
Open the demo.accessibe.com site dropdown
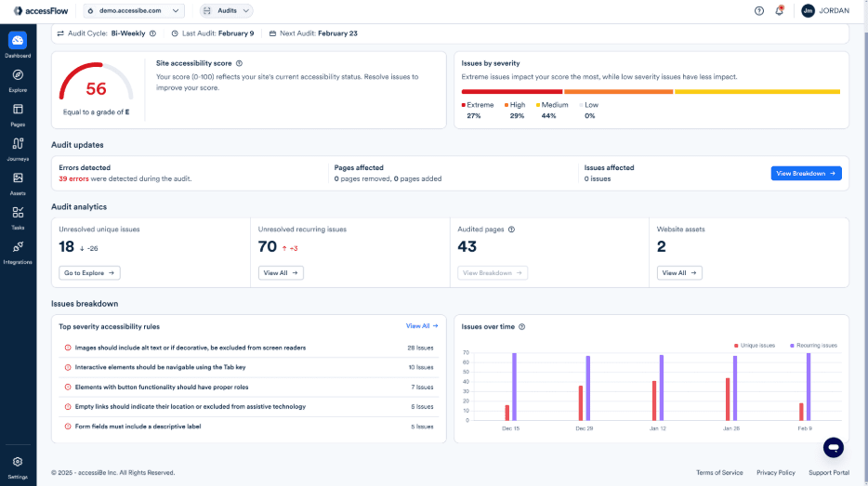134,10
